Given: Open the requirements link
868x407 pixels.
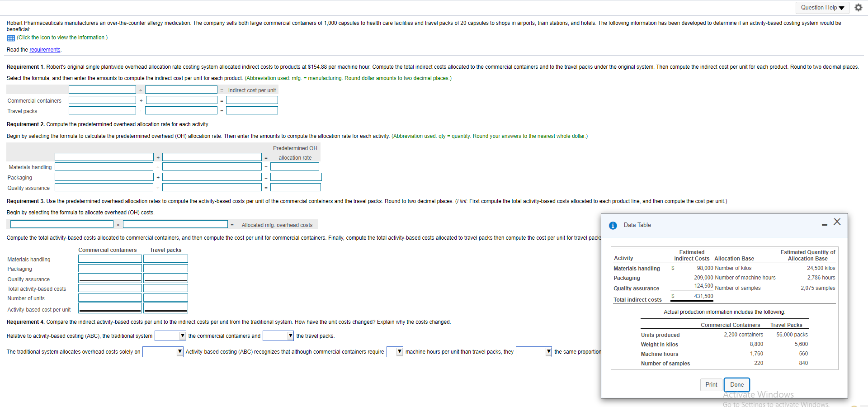Looking at the screenshot, I should (44, 50).
